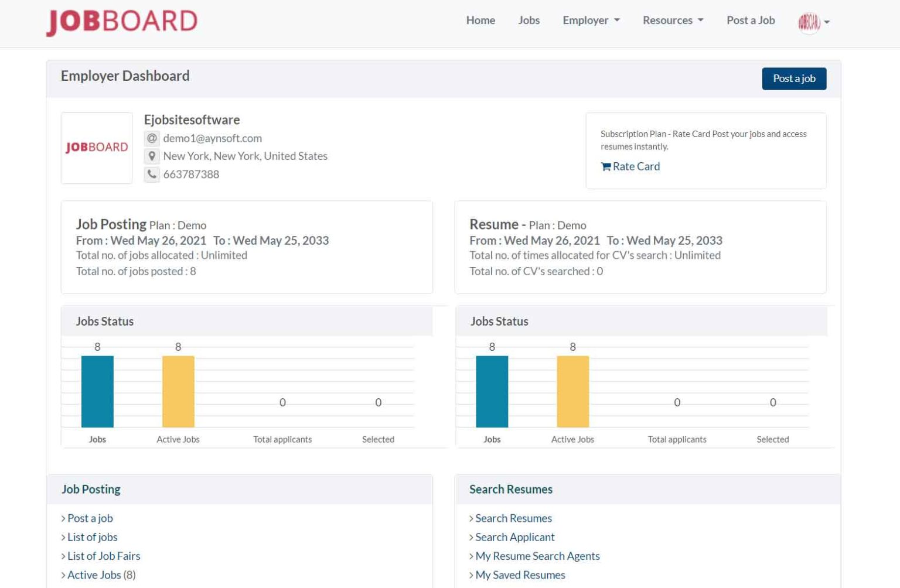
Task: Click the arrow icon before Post a job
Action: coord(63,518)
